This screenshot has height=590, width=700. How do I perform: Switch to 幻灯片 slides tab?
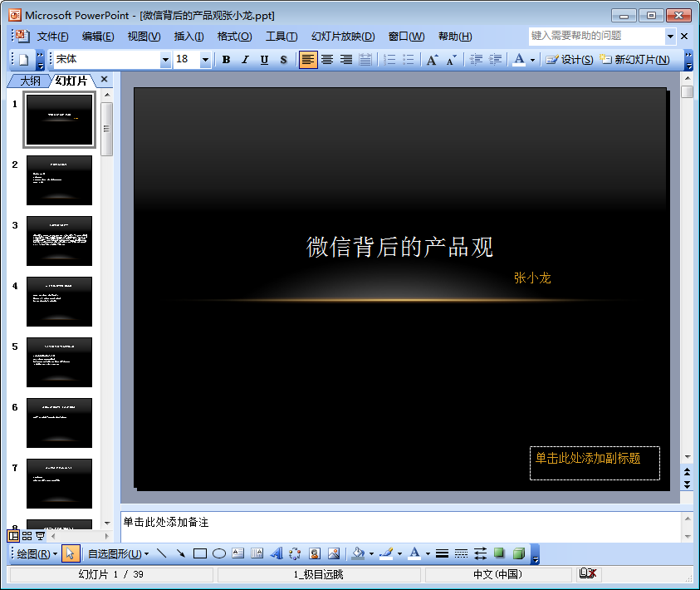click(71, 81)
